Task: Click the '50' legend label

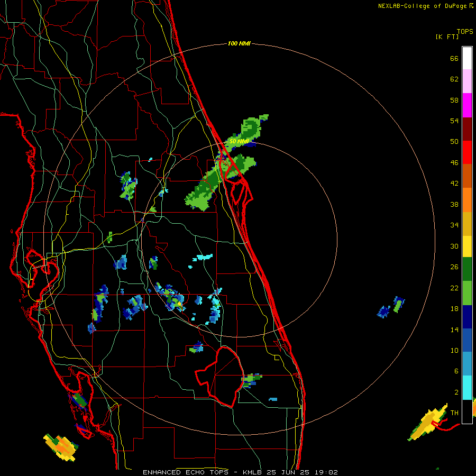Action: coord(454,142)
